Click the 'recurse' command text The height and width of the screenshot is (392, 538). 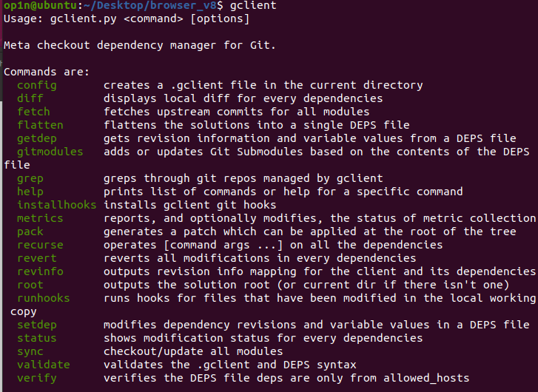point(40,245)
